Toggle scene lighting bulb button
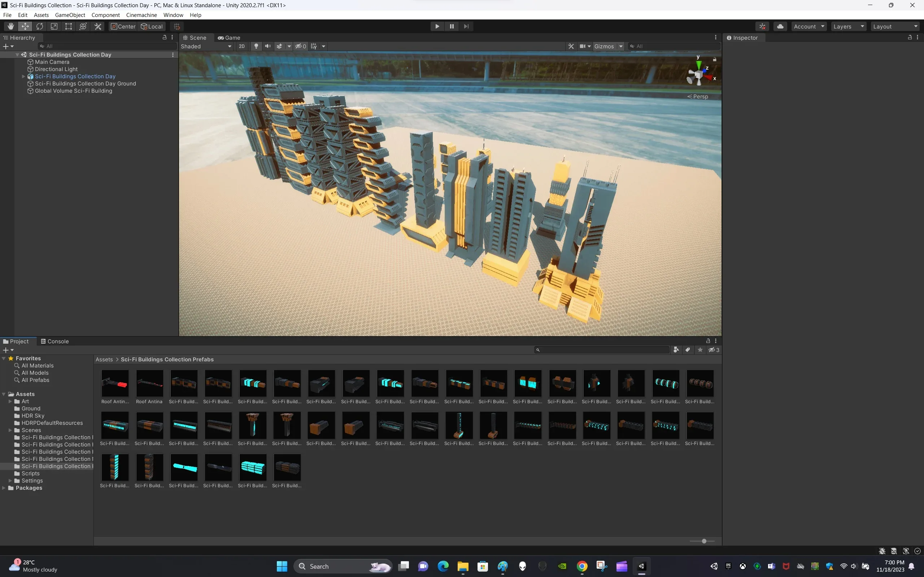Image resolution: width=924 pixels, height=577 pixels. point(256,46)
